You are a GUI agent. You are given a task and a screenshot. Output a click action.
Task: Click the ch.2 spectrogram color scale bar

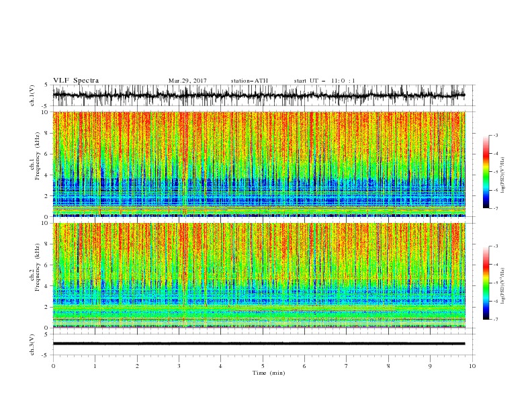(x=486, y=283)
